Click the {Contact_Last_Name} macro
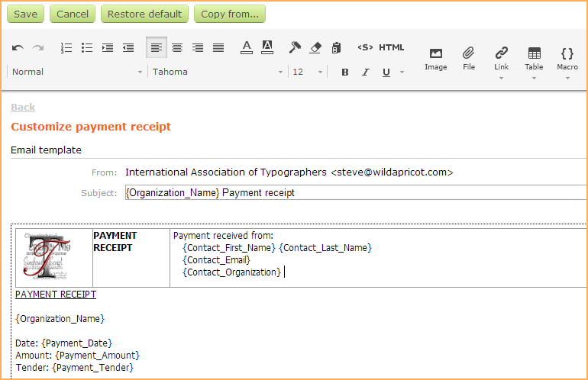588x380 pixels. (325, 248)
